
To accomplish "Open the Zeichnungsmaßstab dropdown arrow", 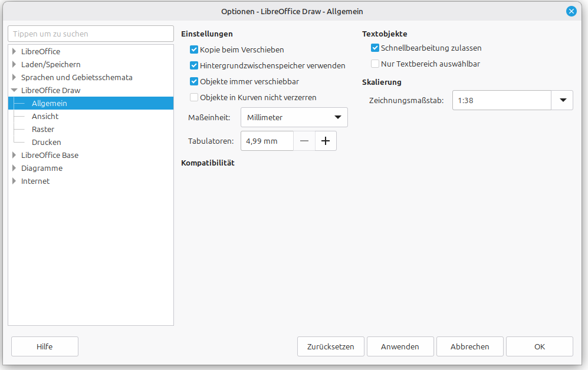I will [563, 100].
